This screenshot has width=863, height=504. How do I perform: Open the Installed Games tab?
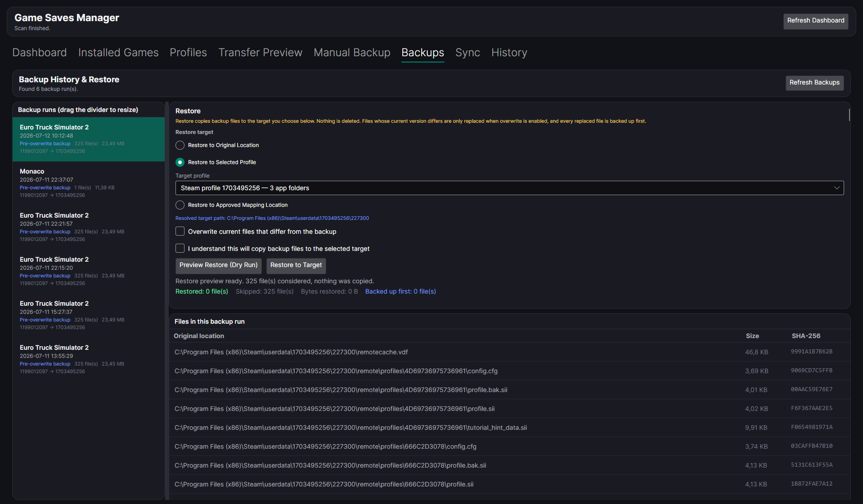(x=118, y=53)
